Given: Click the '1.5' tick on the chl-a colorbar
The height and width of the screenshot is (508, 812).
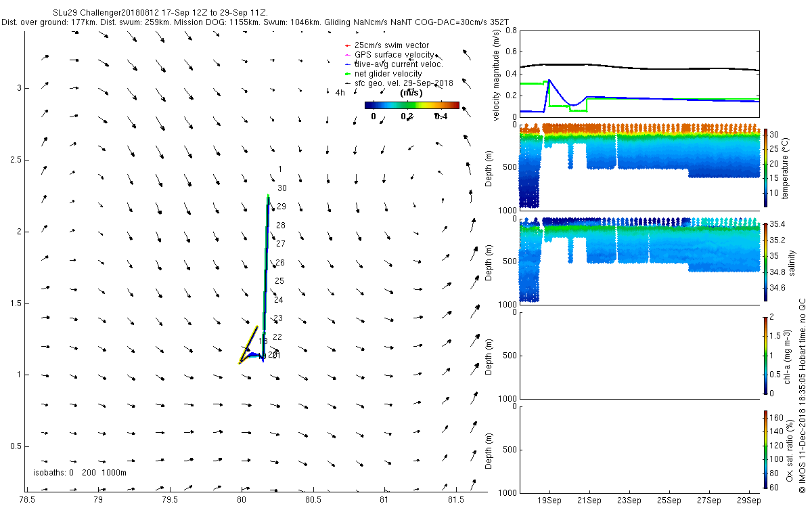Looking at the screenshot, I should coord(775,335).
